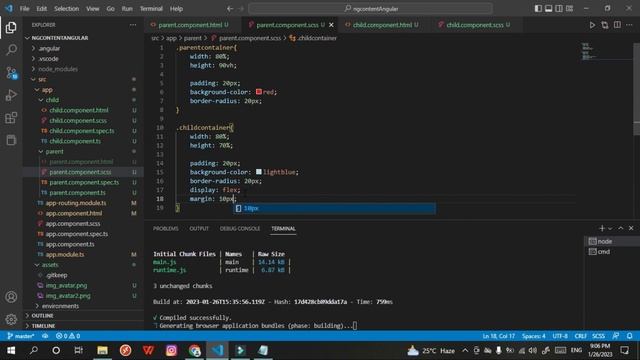
Task: Change UTF-8 encoding in status bar
Action: tap(560, 336)
